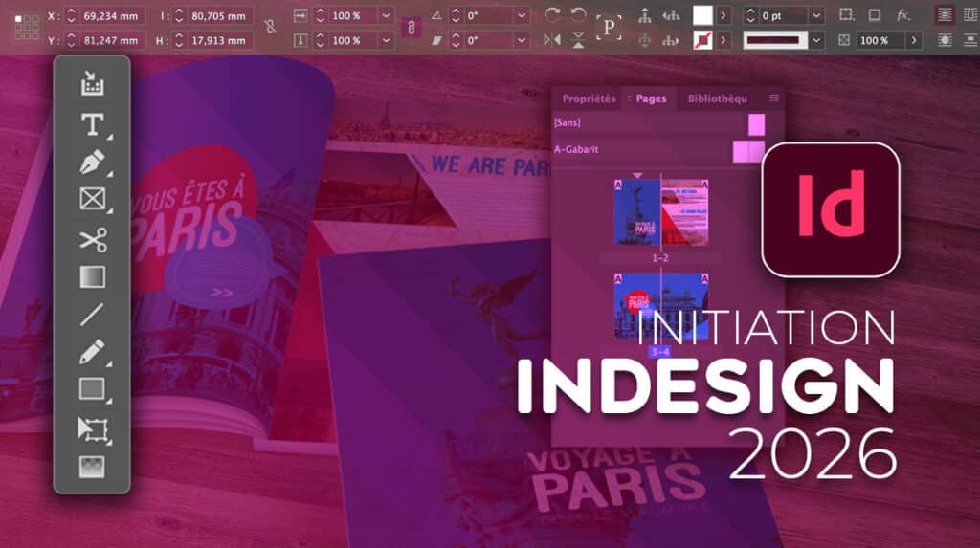Open the stroke style dropdown
The image size is (980, 548).
click(816, 40)
